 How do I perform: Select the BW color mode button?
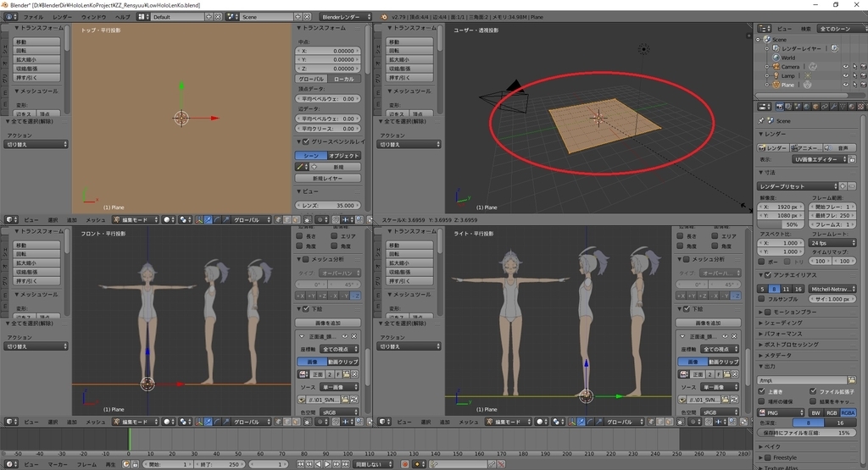815,413
